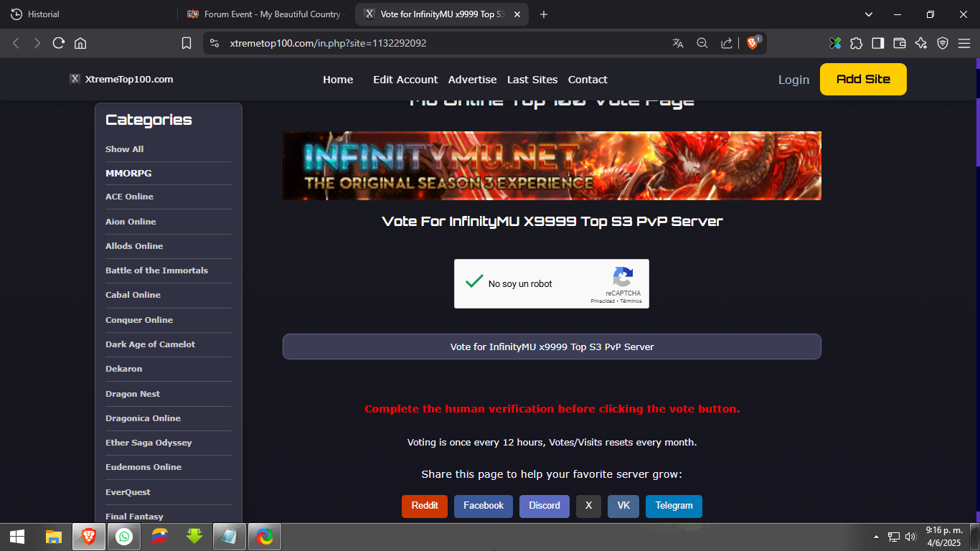Share the page via Telegram button
Viewport: 980px width, 551px height.
[x=674, y=506]
